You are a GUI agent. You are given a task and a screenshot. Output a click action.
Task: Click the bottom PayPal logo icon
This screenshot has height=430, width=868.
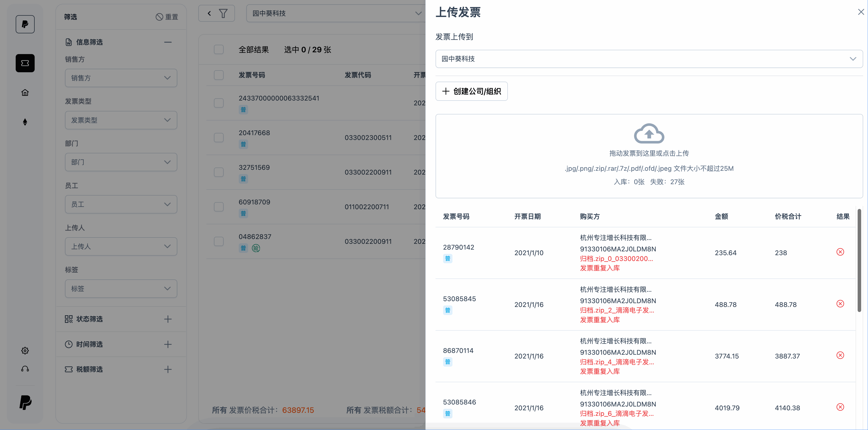coord(25,402)
